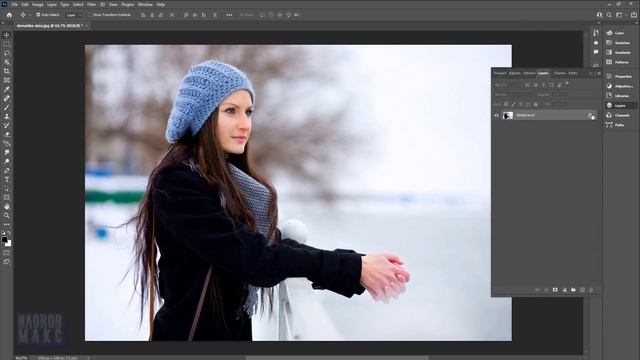Create a new layer plus icon

pyautogui.click(x=582, y=290)
